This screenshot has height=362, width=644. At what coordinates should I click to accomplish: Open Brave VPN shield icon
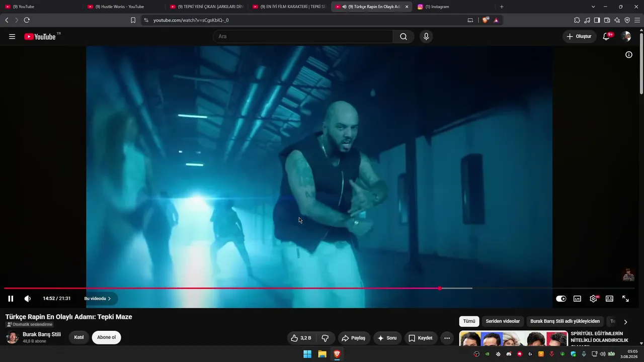point(627,20)
